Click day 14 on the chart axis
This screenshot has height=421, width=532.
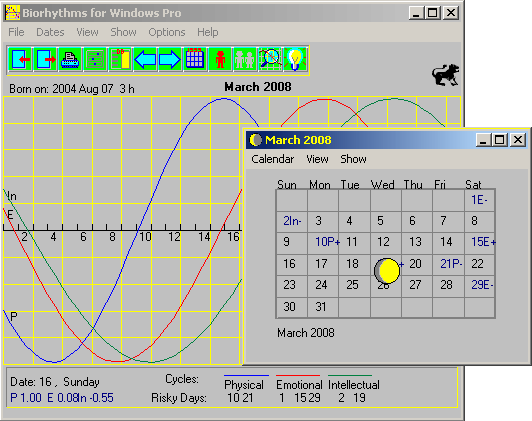(x=204, y=237)
